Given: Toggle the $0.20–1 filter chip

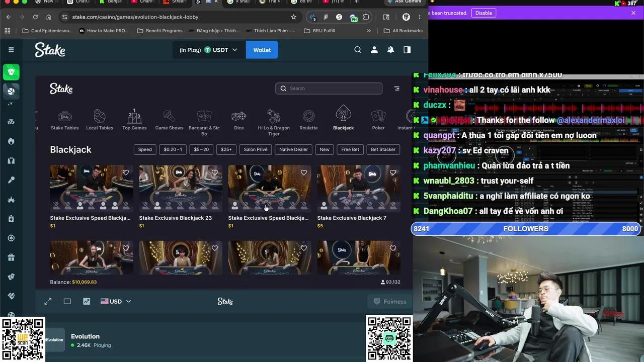Looking at the screenshot, I should click(173, 149).
